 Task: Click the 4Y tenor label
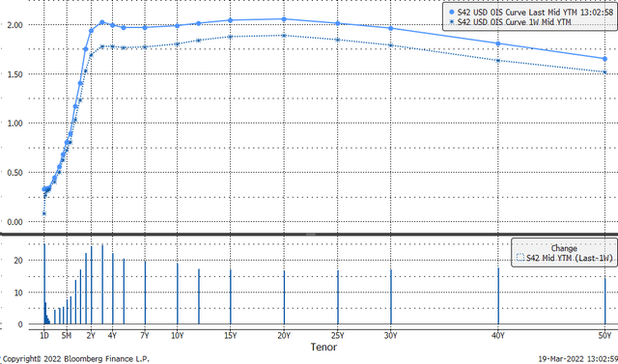[x=113, y=336]
